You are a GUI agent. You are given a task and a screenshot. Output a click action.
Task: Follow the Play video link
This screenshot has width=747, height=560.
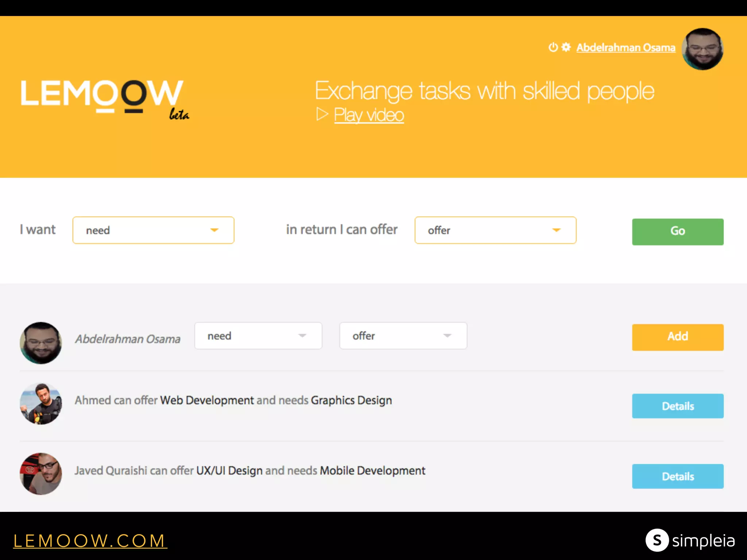pyautogui.click(x=369, y=115)
